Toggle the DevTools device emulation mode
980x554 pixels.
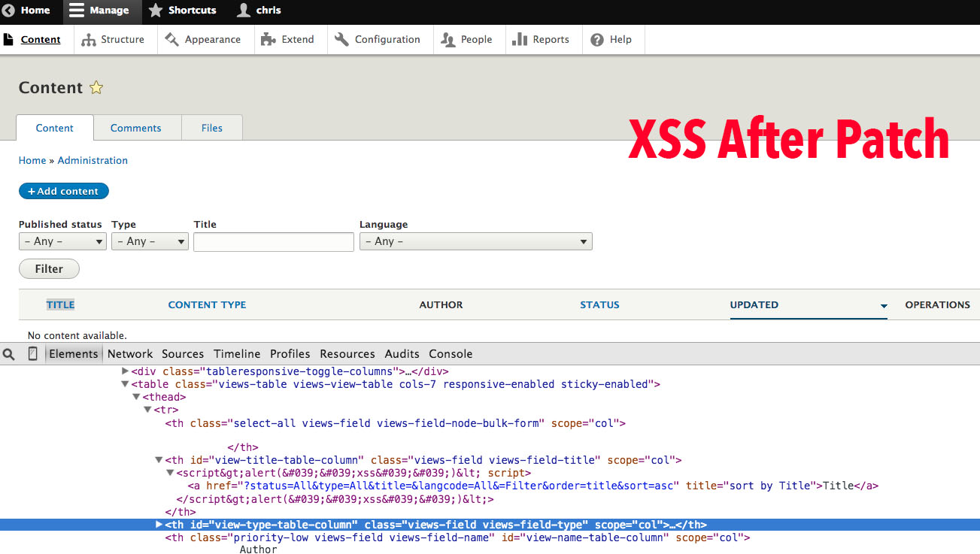[32, 353]
